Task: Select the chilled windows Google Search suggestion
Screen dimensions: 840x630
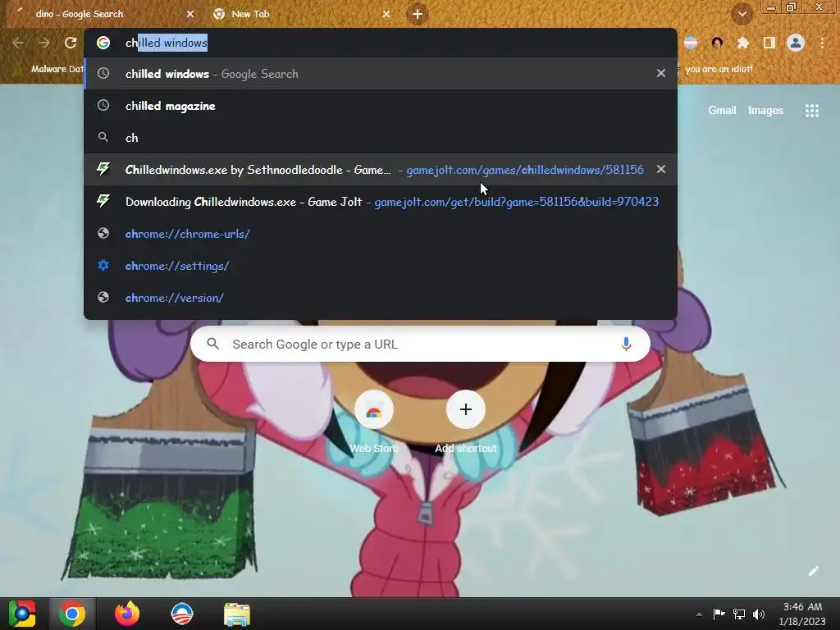Action: click(x=381, y=73)
